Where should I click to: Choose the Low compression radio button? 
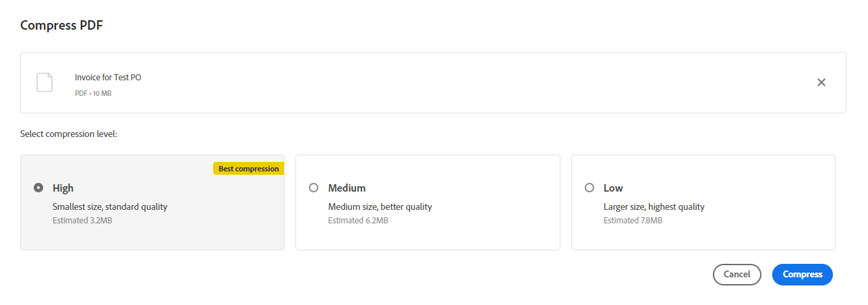589,188
